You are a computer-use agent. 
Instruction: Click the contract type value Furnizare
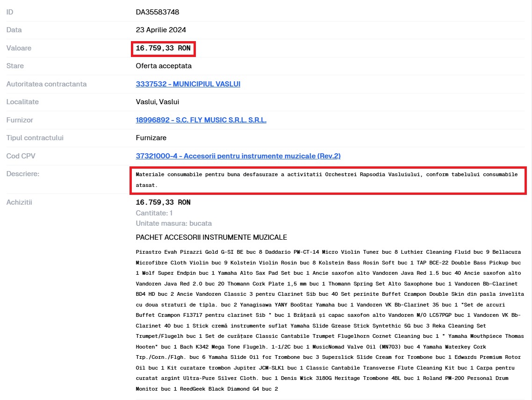point(151,138)
